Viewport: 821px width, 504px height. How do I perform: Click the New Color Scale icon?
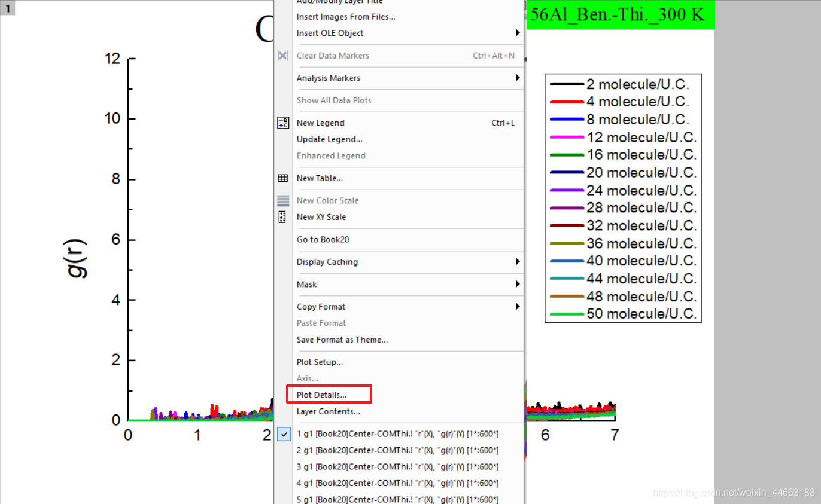tap(283, 201)
